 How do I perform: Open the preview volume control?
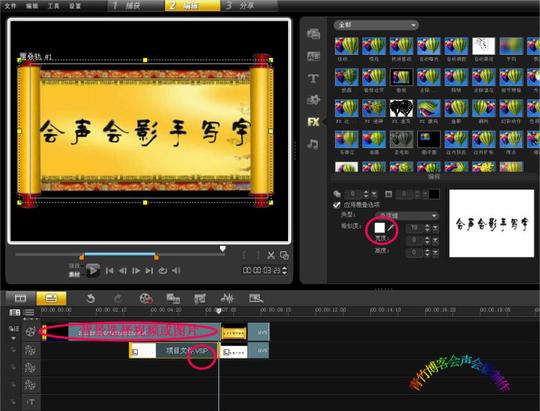point(176,271)
